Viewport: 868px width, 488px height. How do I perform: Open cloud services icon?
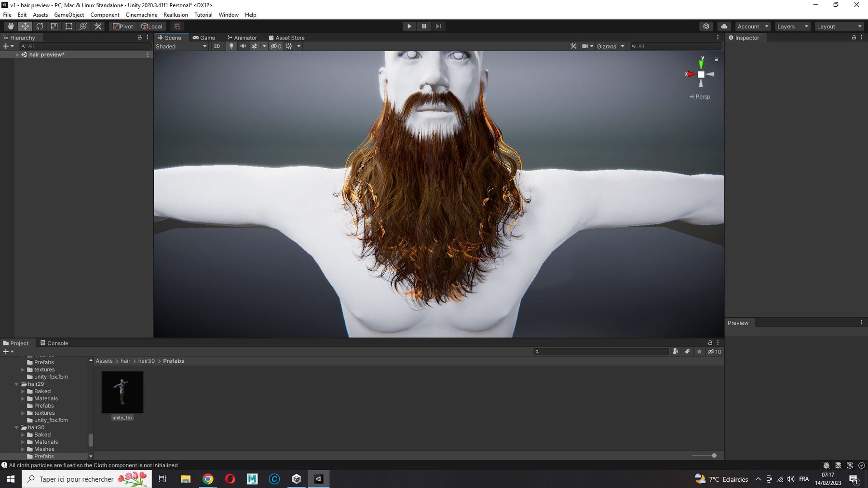[x=724, y=26]
